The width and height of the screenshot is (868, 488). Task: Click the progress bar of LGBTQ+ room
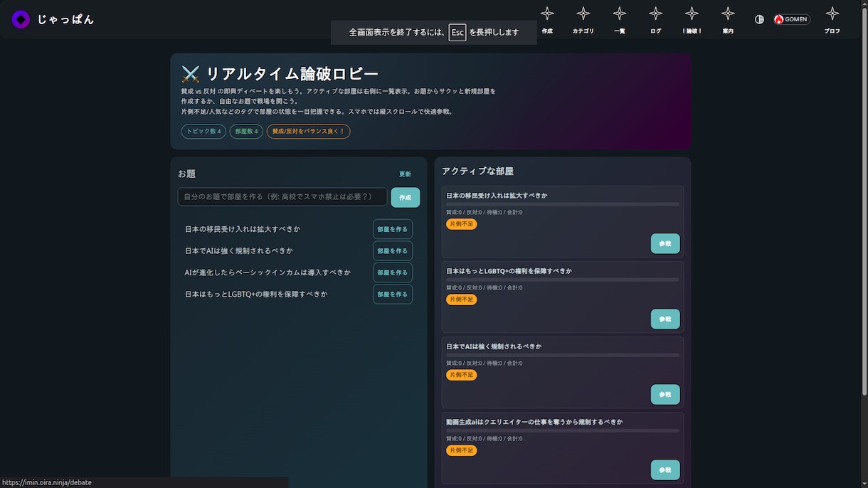point(563,280)
